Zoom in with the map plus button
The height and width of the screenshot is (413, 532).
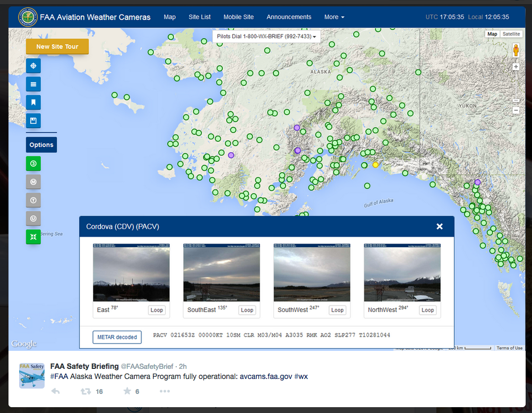coord(516,66)
